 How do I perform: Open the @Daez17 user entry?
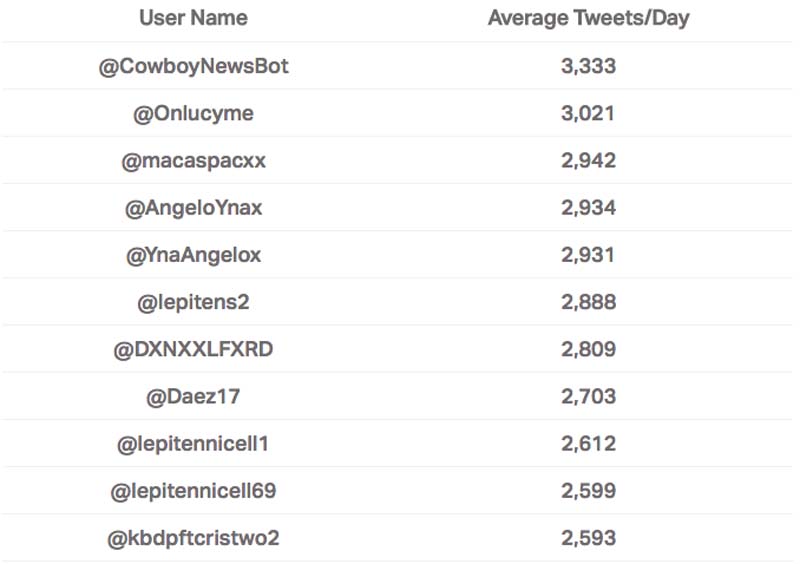coord(193,397)
